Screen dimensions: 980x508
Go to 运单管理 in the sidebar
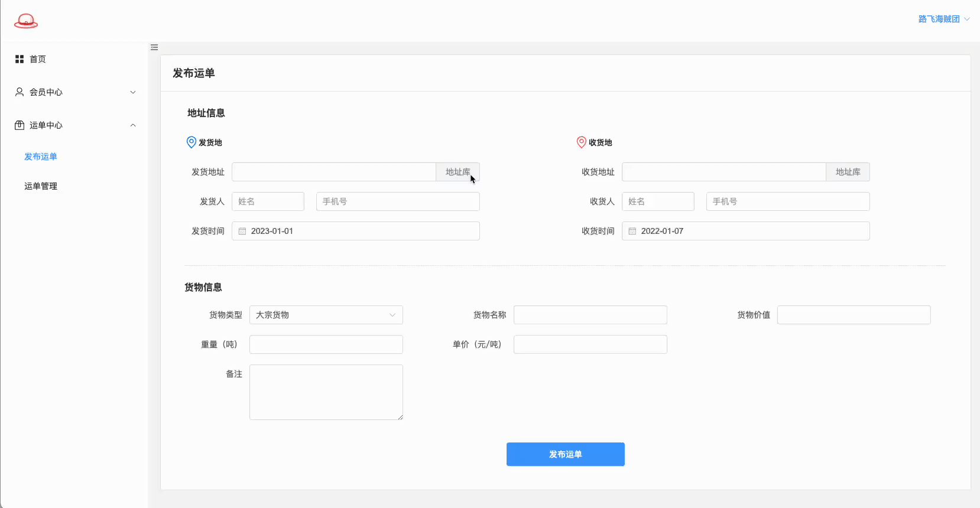click(x=41, y=186)
